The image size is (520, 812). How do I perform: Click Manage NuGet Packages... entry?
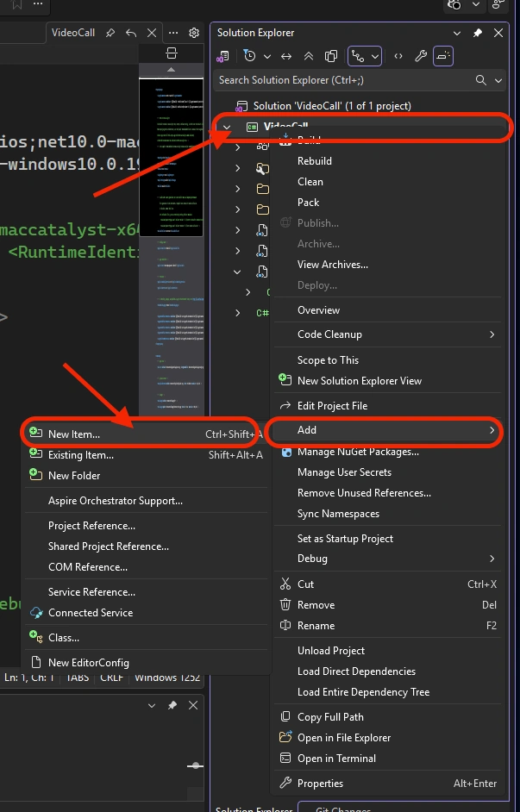358,452
